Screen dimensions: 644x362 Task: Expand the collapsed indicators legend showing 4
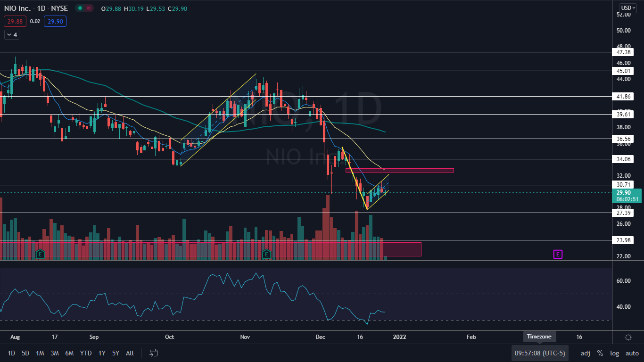11,34
